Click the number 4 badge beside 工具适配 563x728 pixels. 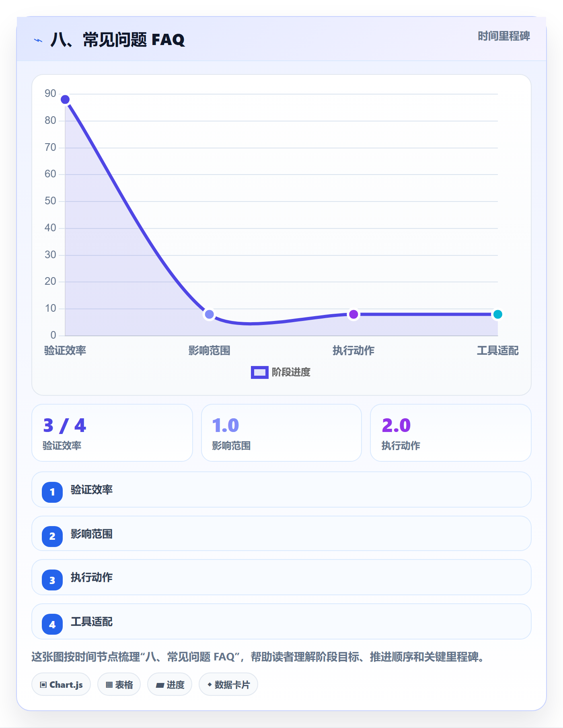(x=52, y=624)
